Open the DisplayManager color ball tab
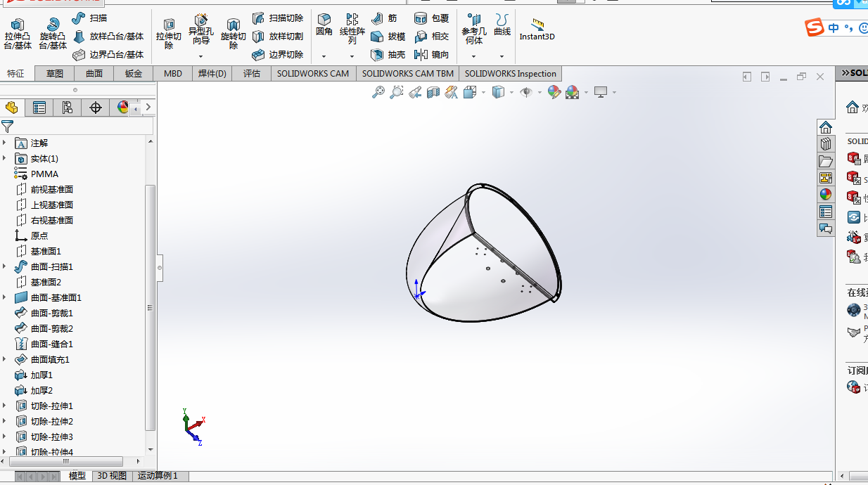Viewport: 868px width, 485px height. pyautogui.click(x=123, y=108)
